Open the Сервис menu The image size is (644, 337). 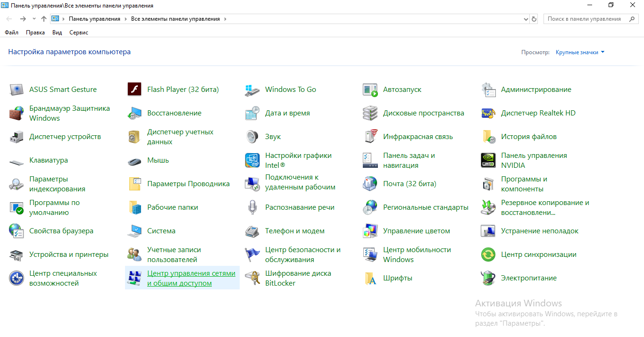79,33
